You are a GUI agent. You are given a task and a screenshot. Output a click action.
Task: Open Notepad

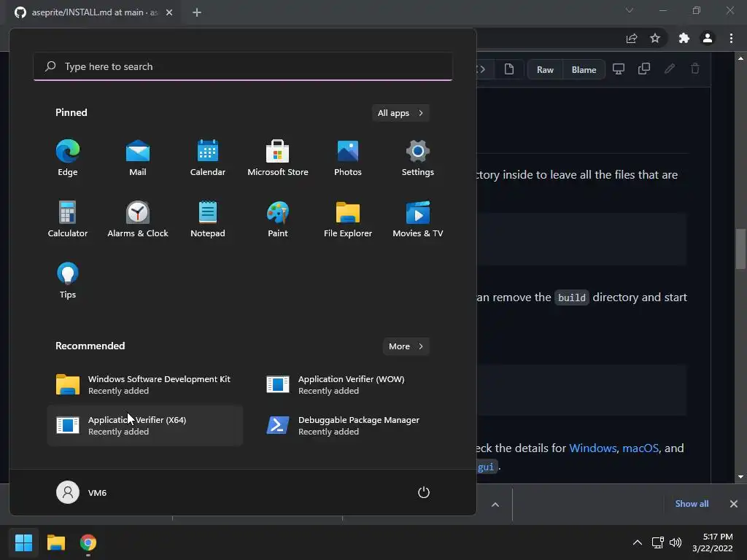click(208, 219)
